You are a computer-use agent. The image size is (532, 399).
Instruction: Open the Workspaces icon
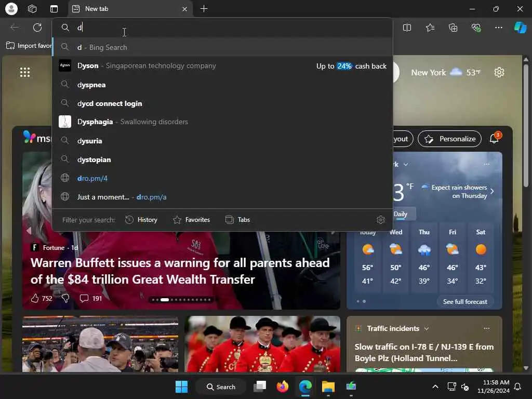[x=32, y=9]
